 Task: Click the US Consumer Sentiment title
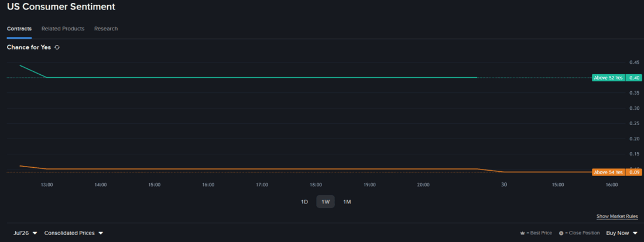click(x=61, y=7)
